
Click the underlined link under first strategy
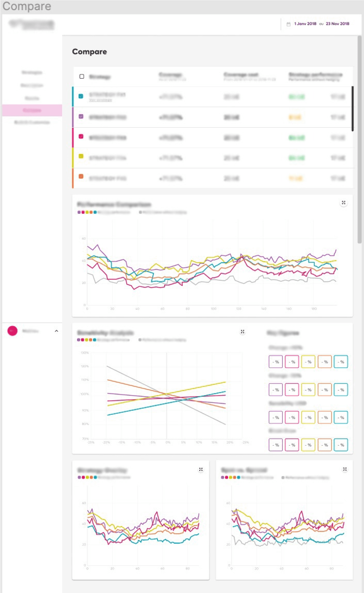(x=100, y=100)
